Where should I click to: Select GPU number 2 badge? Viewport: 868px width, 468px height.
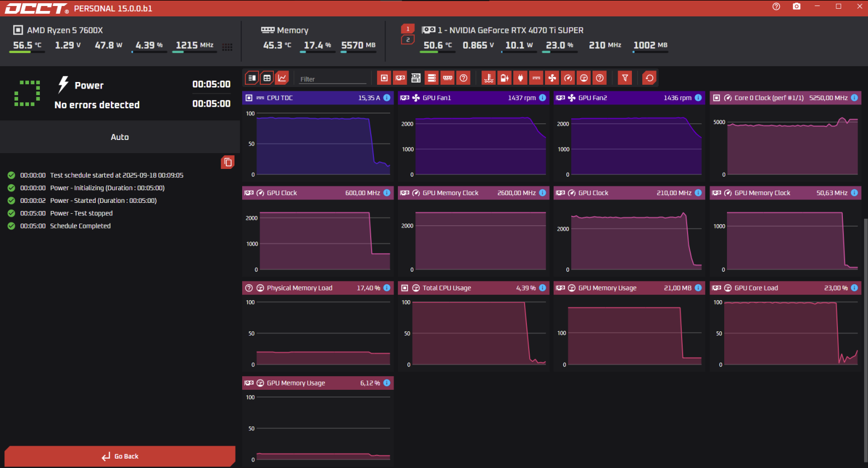[408, 40]
